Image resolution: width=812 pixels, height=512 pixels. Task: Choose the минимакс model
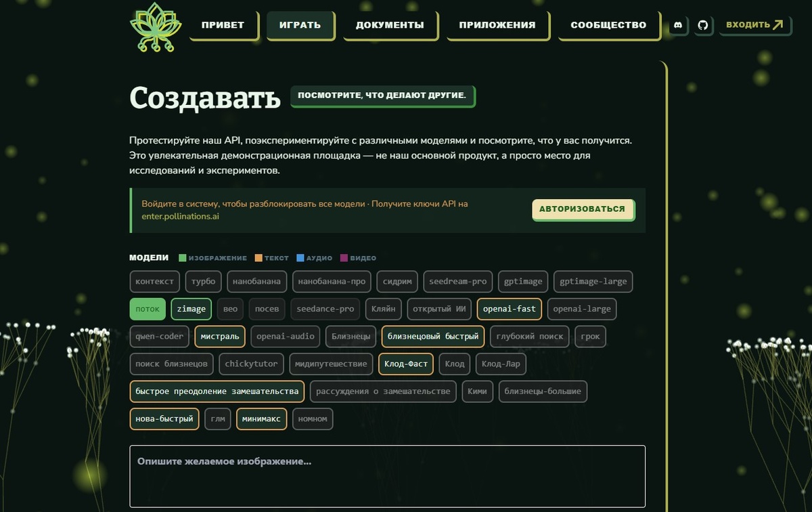coord(262,419)
